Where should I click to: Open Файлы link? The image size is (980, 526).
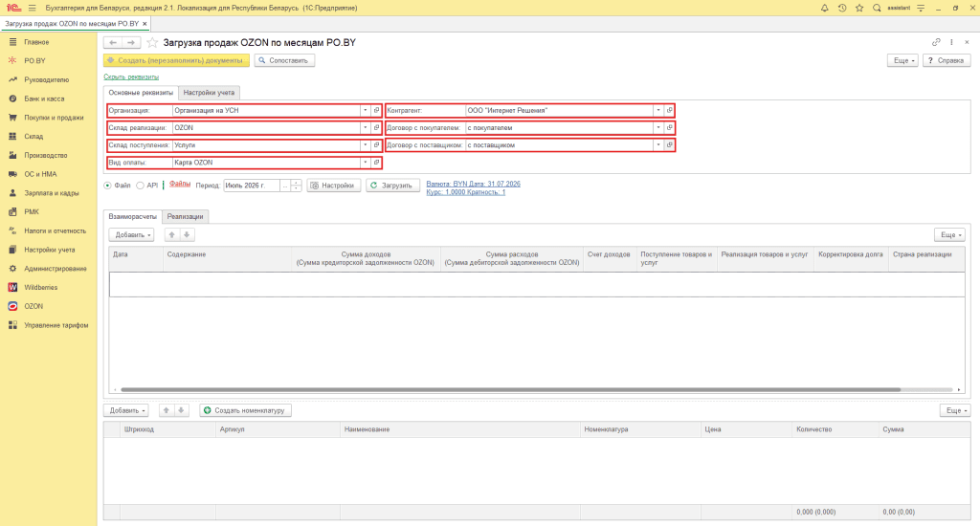tap(179, 184)
